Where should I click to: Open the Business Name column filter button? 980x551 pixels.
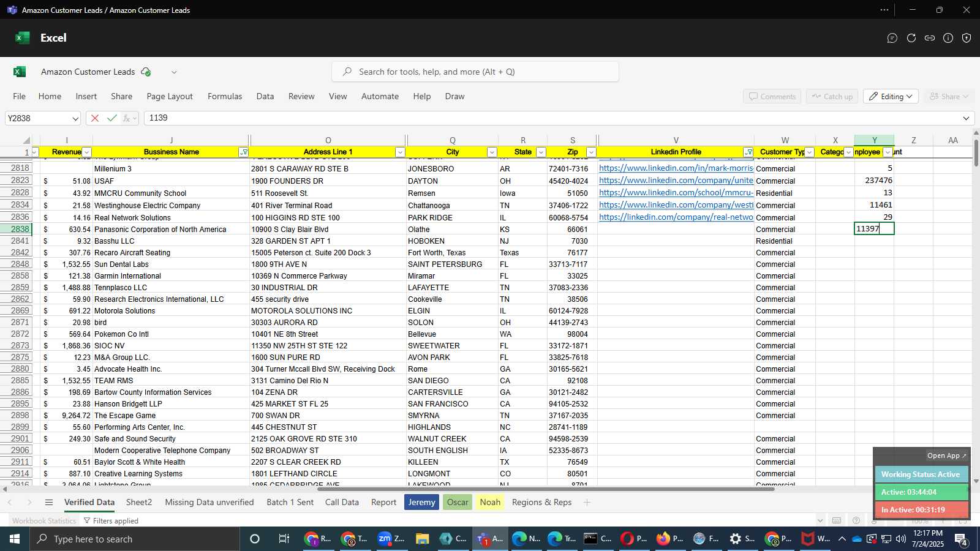coord(244,152)
